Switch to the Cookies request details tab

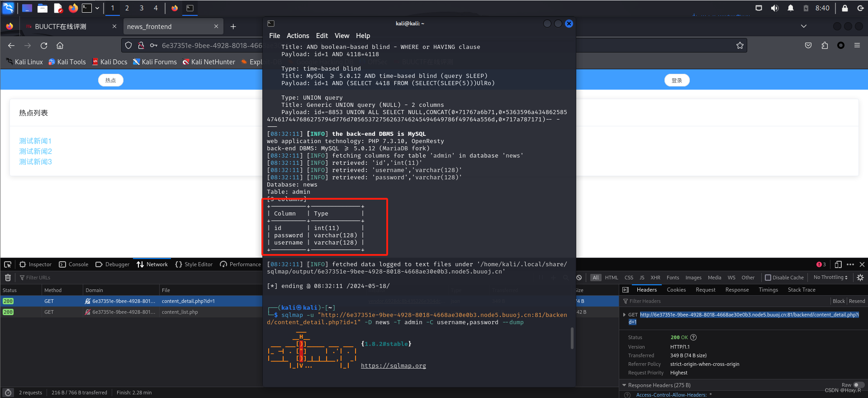coord(676,290)
